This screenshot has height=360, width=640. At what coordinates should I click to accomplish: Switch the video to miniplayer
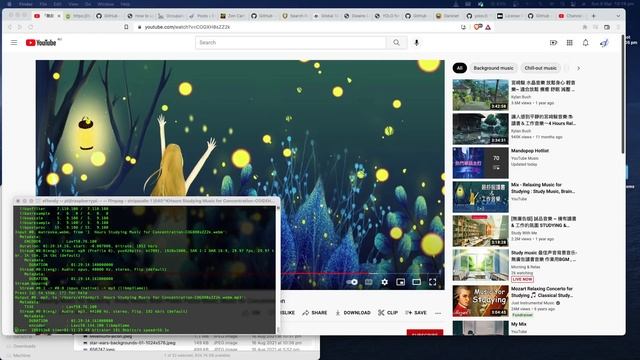click(401, 282)
